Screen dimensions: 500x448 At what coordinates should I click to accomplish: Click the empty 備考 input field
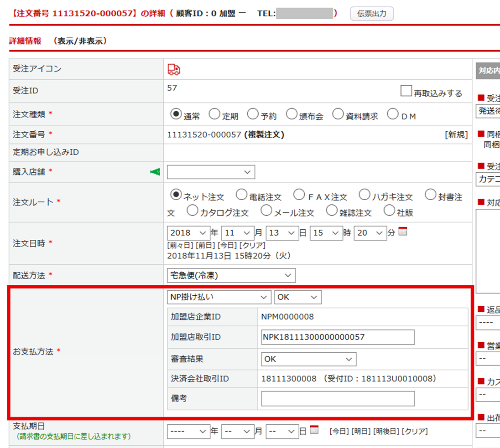338,399
